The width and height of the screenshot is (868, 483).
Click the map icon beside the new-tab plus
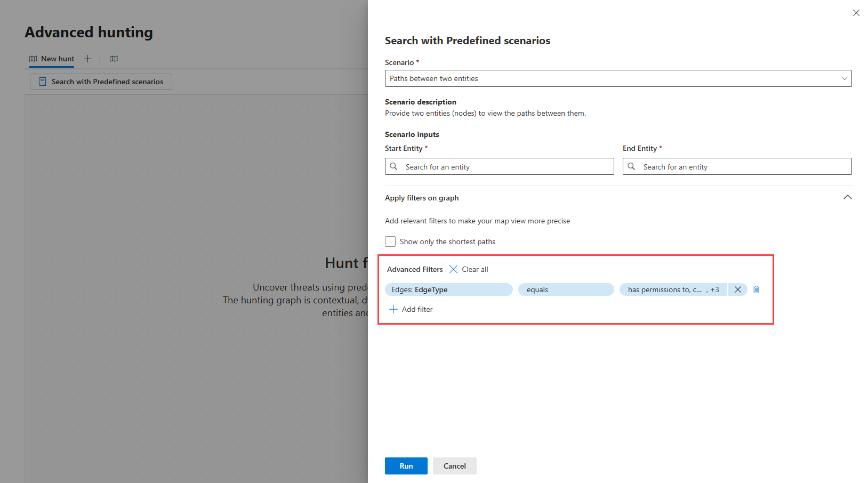pyautogui.click(x=114, y=59)
